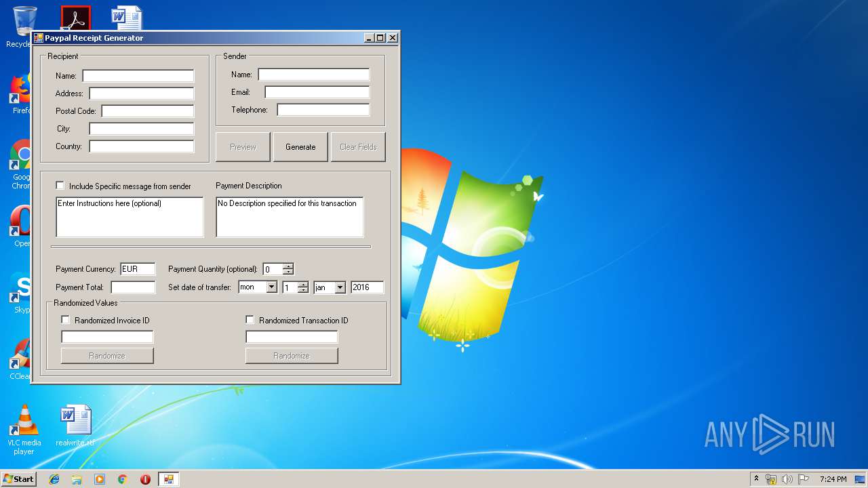Launch Windows Media Player from the taskbar

coord(100,479)
